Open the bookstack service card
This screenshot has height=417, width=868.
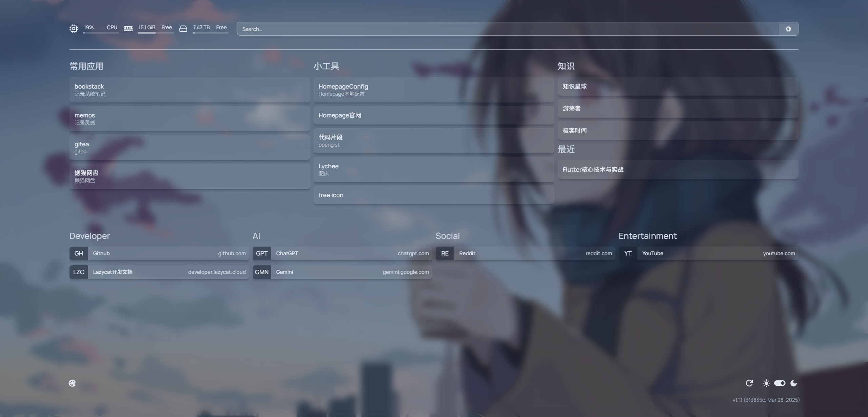point(190,90)
